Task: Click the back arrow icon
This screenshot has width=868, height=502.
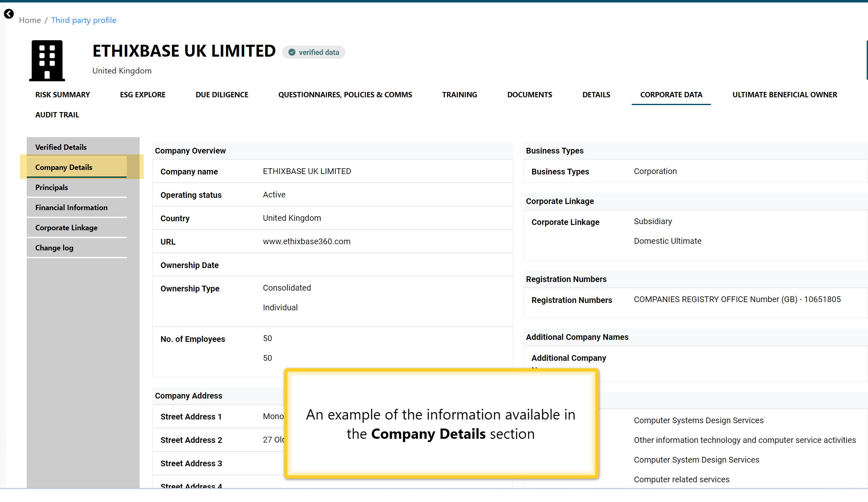Action: click(x=9, y=14)
